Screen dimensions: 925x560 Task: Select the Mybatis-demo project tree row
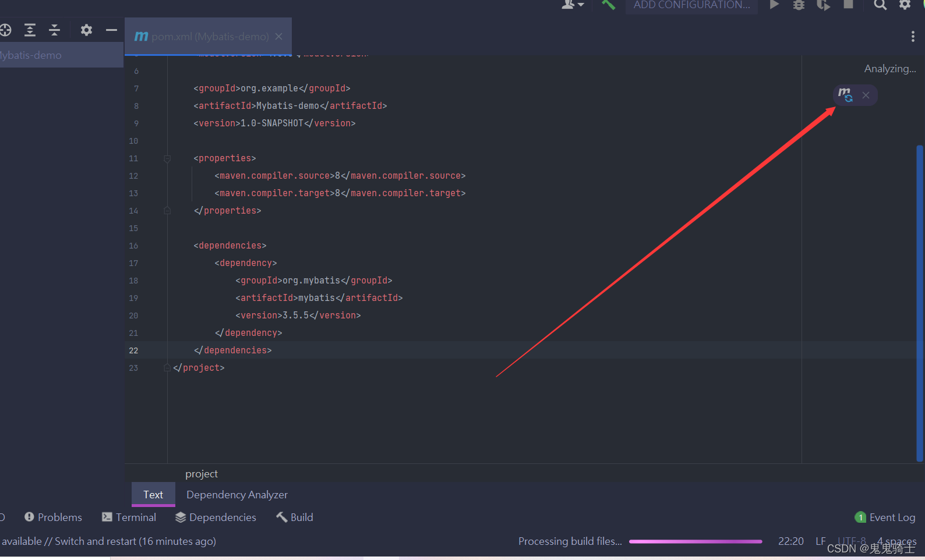click(62, 55)
